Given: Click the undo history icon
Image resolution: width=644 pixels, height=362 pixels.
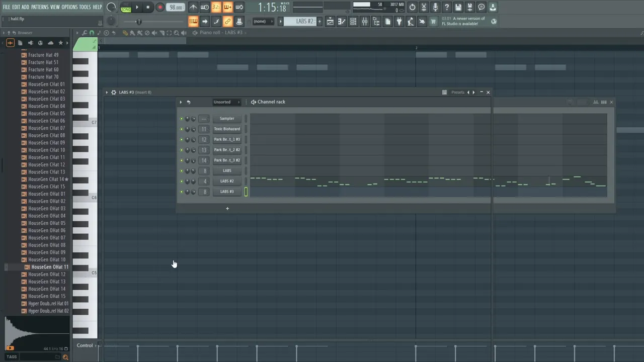Looking at the screenshot, I should [x=412, y=7].
